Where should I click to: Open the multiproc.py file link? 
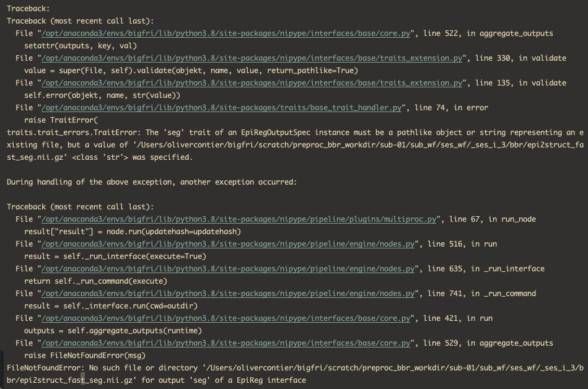tap(239, 219)
